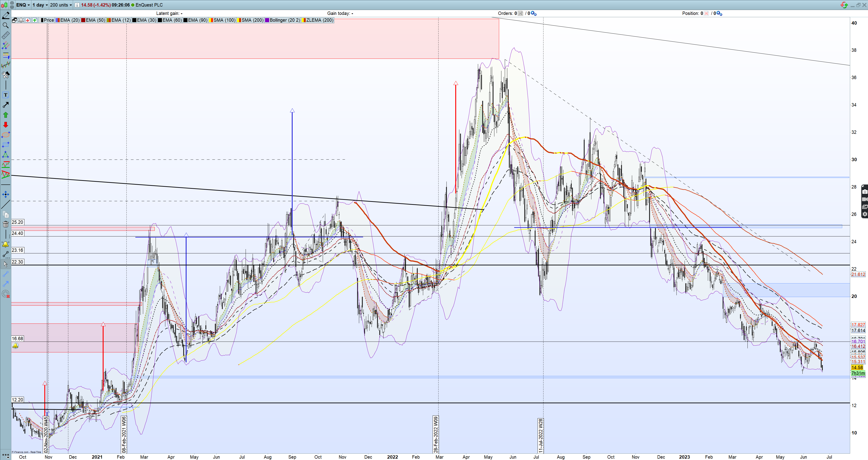This screenshot has height=460, width=868.
Task: Click the candlestick chart style icon
Action: [x=4, y=5]
